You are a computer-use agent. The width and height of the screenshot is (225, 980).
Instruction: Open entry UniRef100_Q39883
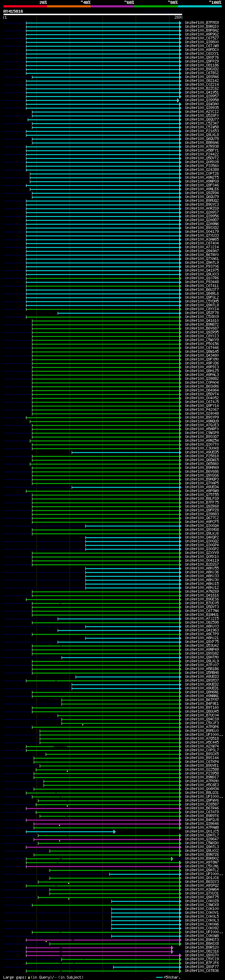tap(202, 514)
